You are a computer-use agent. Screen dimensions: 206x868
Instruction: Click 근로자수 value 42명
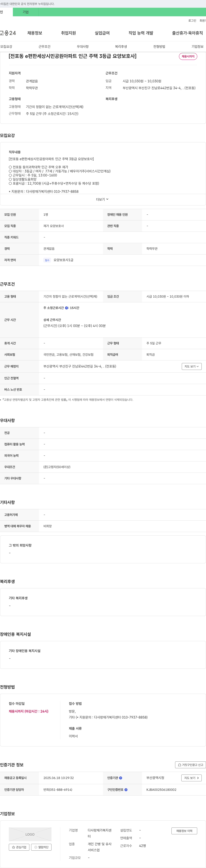click(x=143, y=846)
